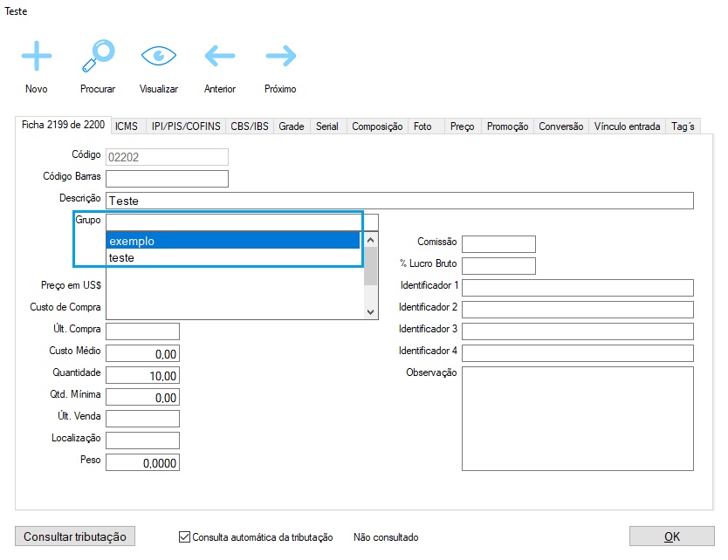This screenshot has height=560, width=728.
Task: Go to previous record with Anterior arrow
Action: click(x=220, y=57)
